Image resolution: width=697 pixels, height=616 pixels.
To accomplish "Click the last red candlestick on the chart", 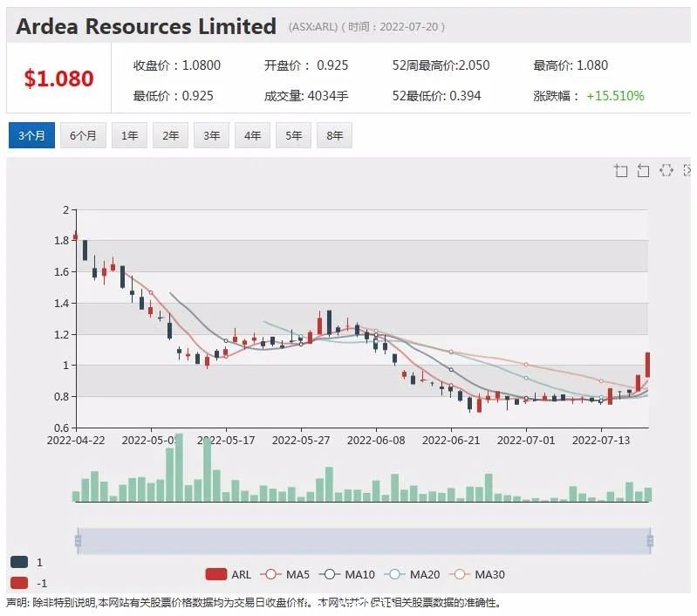I will click(x=647, y=365).
